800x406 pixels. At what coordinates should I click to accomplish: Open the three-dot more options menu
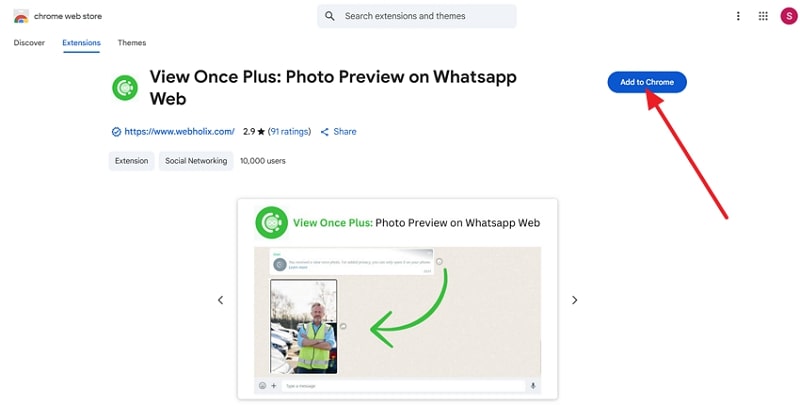(x=738, y=16)
